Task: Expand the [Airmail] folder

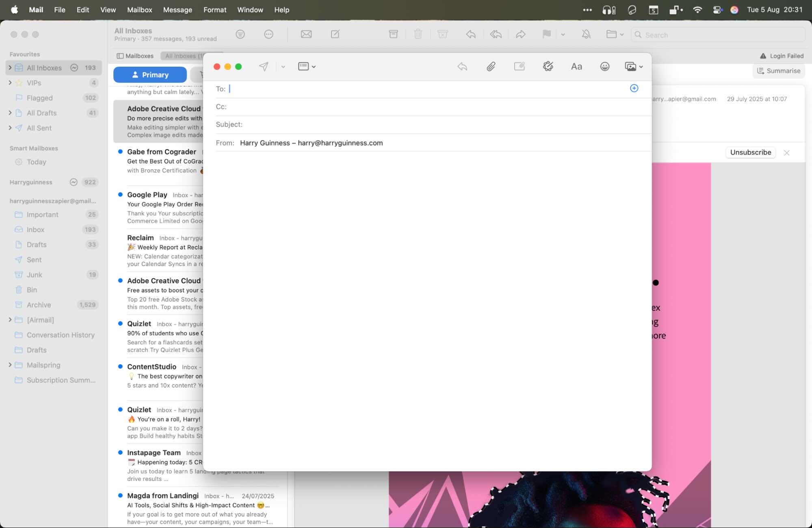Action: click(10, 320)
